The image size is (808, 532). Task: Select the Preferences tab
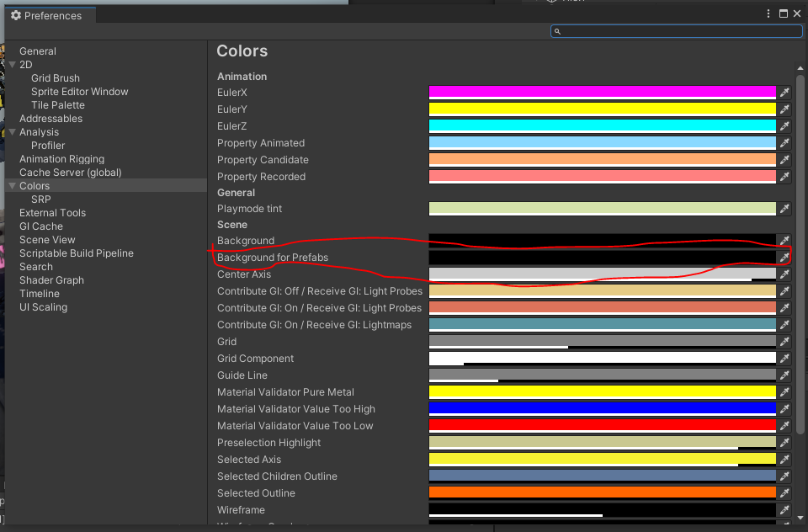point(49,15)
